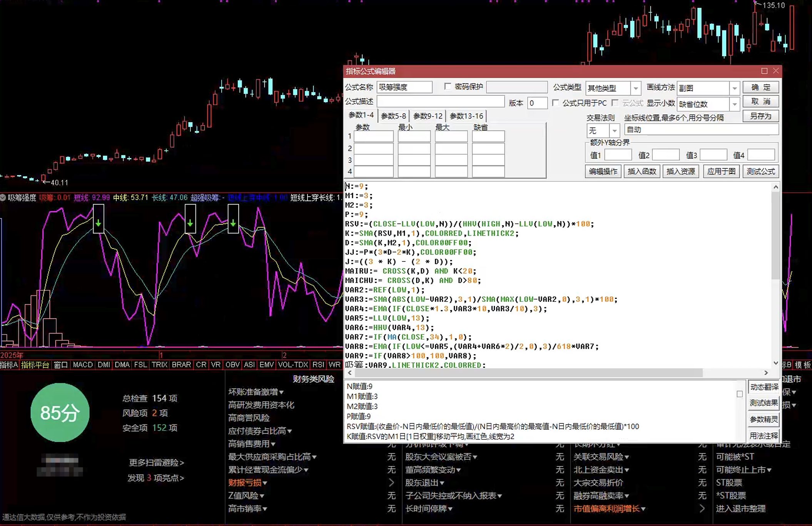Click the horizontal scrollbar thumb of the code editor
812x526 pixels.
(x=529, y=373)
